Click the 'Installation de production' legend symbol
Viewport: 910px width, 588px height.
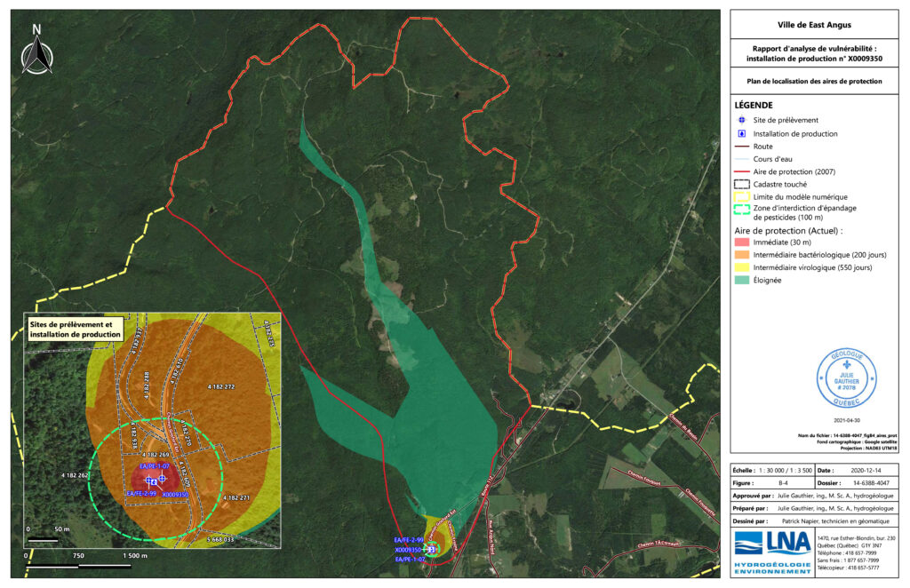tap(741, 133)
